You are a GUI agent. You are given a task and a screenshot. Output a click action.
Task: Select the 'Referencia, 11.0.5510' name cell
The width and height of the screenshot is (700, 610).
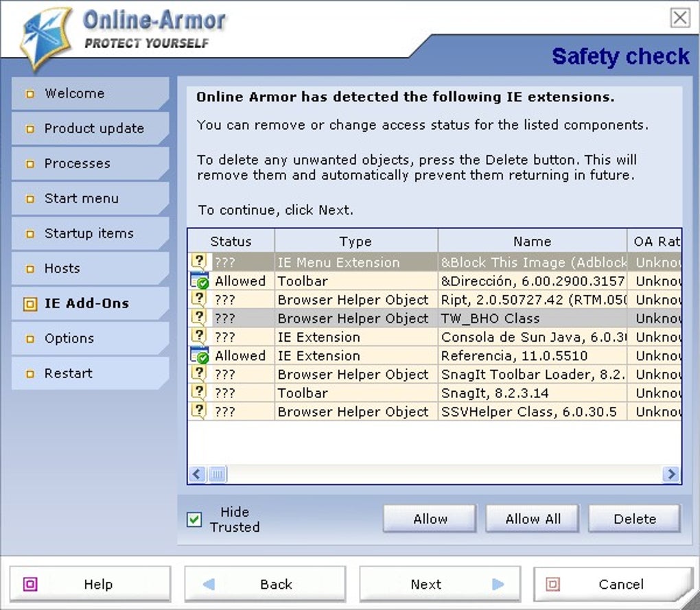[533, 355]
